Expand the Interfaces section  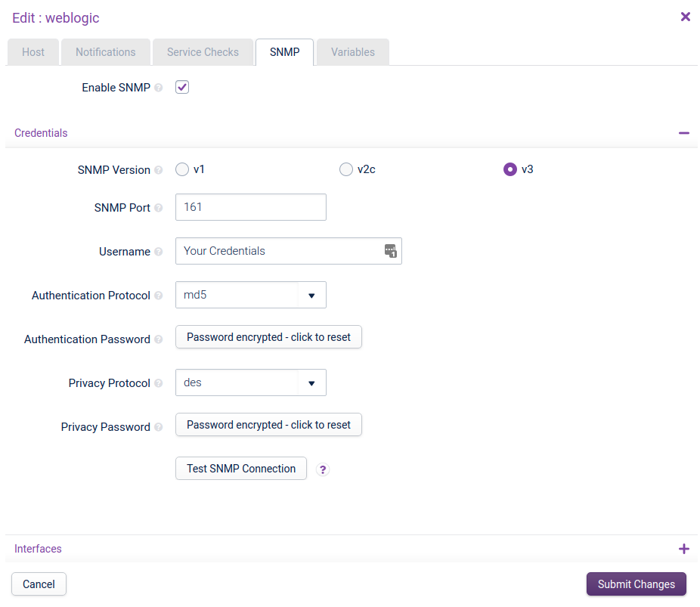683,549
